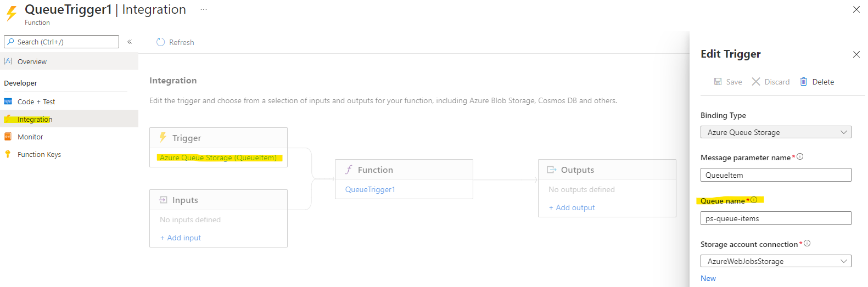868x287 pixels.
Task: Go to the Monitor page
Action: [x=69, y=137]
